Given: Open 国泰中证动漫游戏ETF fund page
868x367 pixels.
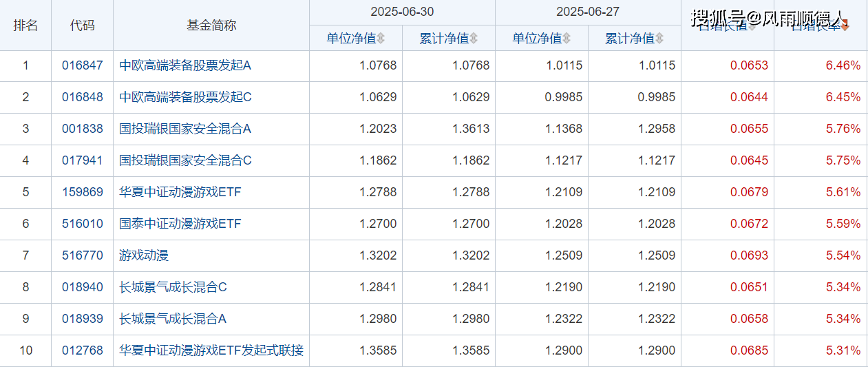Looking at the screenshot, I should point(180,224).
